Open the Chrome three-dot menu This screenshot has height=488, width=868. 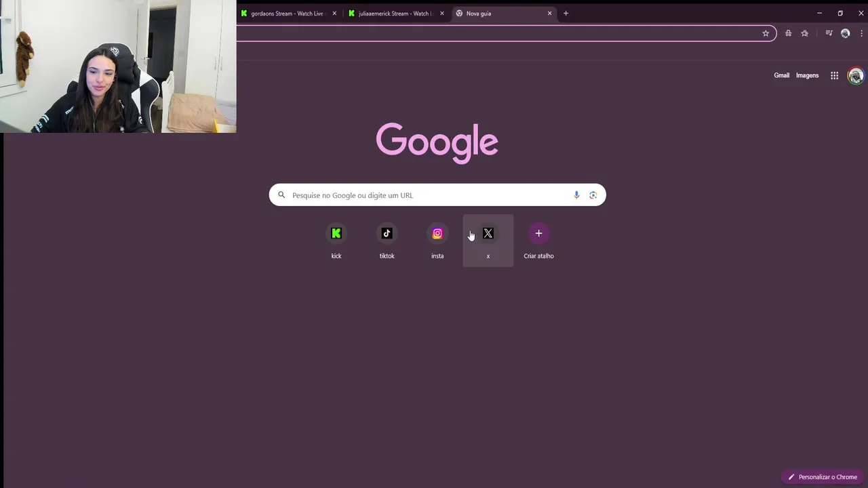tap(861, 33)
